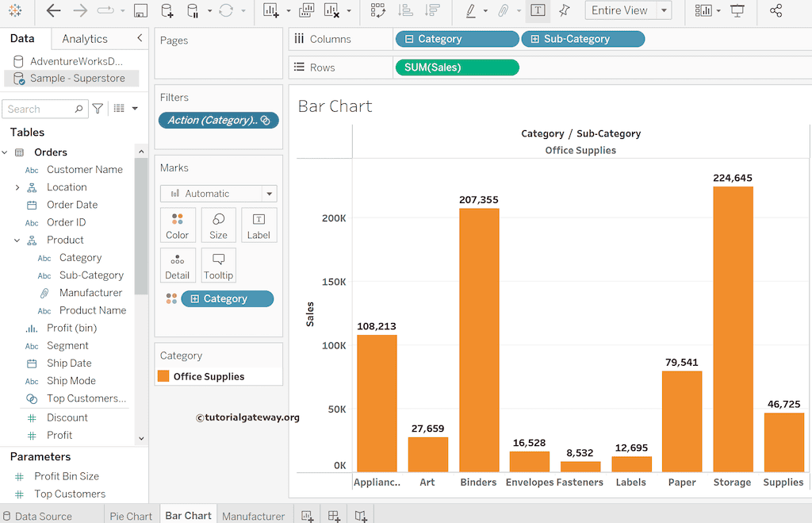Click the Tooltip button on Marks card

click(218, 265)
